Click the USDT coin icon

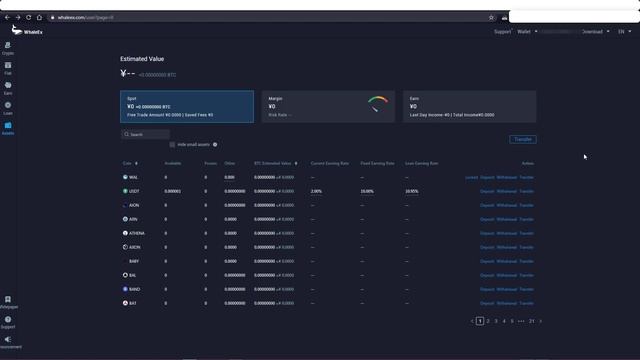click(125, 191)
